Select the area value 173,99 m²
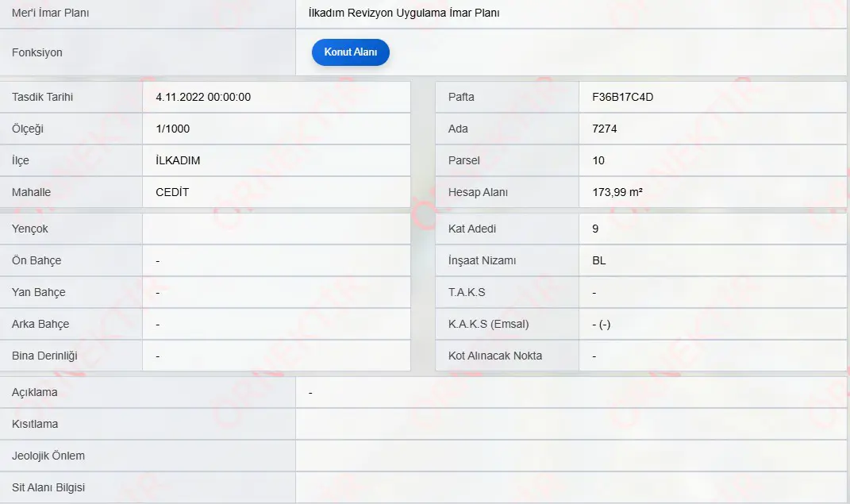 [617, 192]
